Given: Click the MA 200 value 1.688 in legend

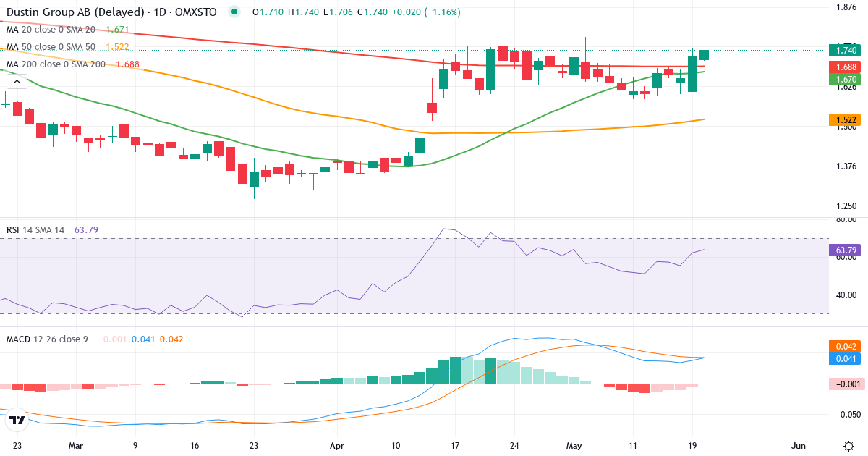Looking at the screenshot, I should 128,64.
